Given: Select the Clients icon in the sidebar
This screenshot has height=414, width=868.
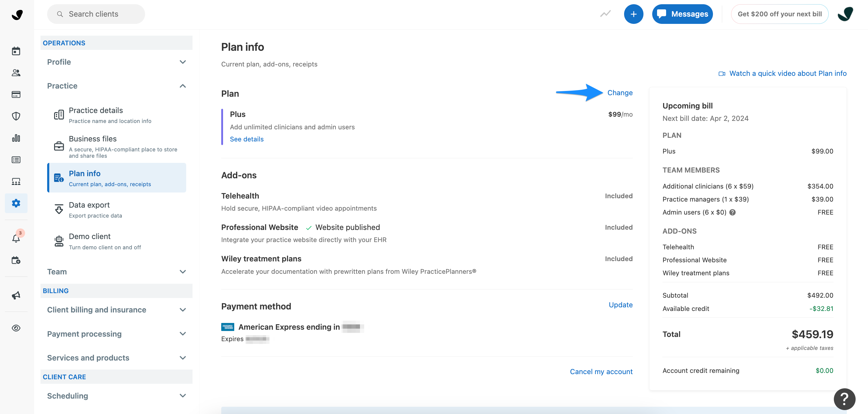Looking at the screenshot, I should click(x=16, y=73).
